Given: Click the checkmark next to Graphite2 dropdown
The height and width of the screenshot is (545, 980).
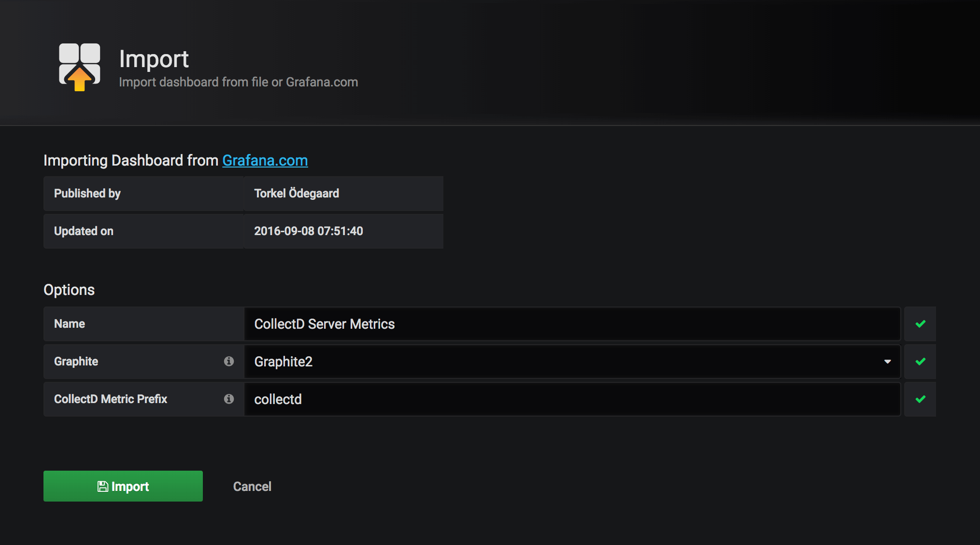Looking at the screenshot, I should 920,362.
